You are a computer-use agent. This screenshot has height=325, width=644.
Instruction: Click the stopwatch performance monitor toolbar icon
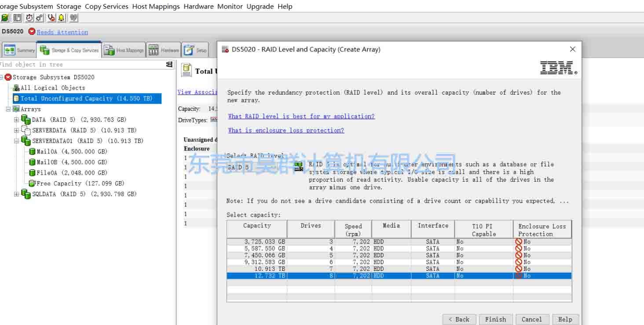[29, 18]
